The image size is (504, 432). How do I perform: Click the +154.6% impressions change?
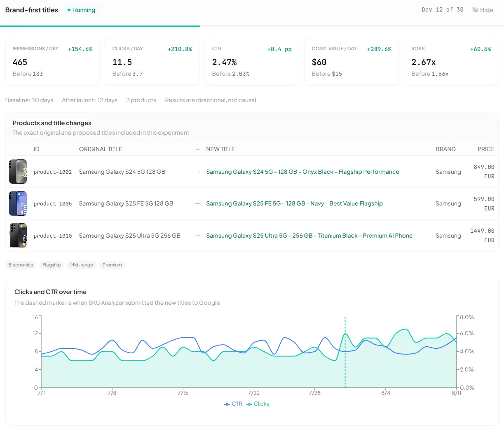click(80, 49)
